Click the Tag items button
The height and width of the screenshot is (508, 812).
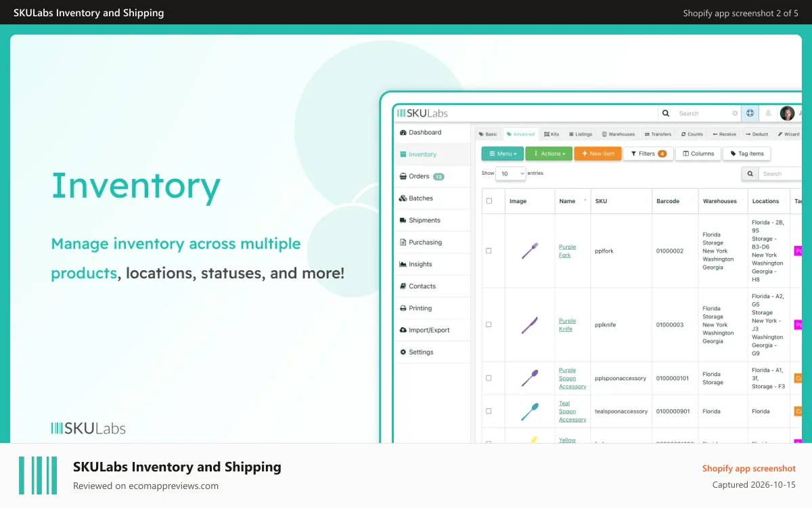746,154
